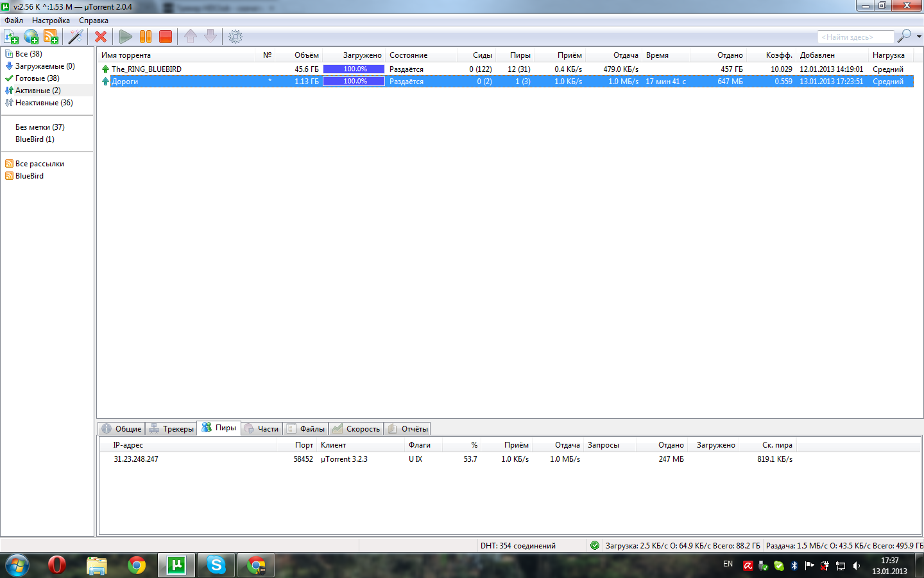Sort peers by 'IP-адрес' column header
Viewport: 924px width, 578px height.
[x=128, y=445]
